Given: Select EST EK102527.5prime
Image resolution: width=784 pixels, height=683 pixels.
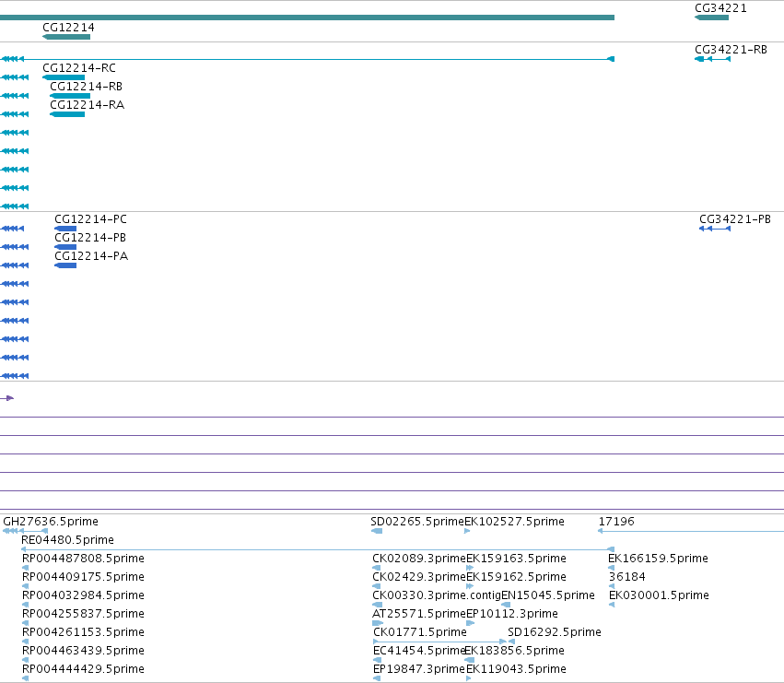Looking at the screenshot, I should (x=514, y=522).
